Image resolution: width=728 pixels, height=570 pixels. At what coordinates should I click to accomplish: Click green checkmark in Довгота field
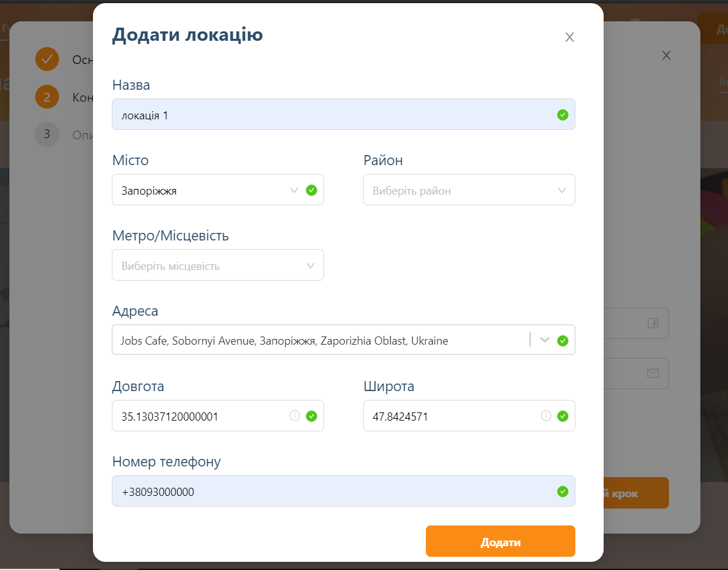pos(312,416)
